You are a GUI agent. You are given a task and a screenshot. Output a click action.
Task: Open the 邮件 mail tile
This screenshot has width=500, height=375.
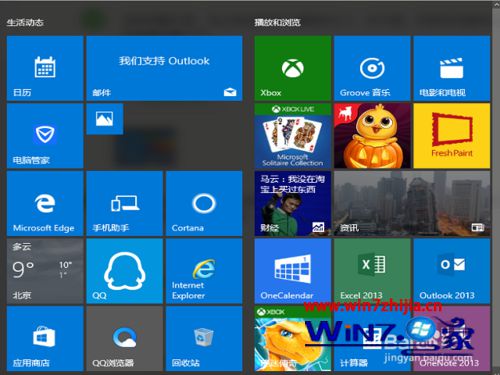pos(164,68)
